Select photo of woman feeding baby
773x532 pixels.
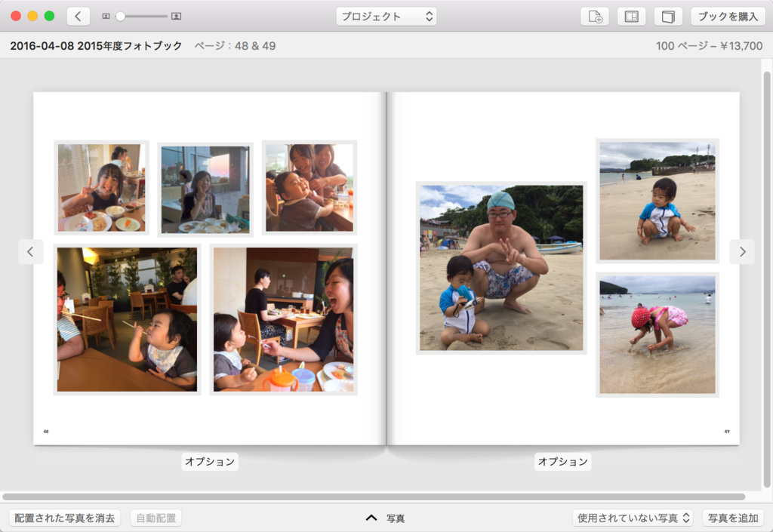point(284,320)
